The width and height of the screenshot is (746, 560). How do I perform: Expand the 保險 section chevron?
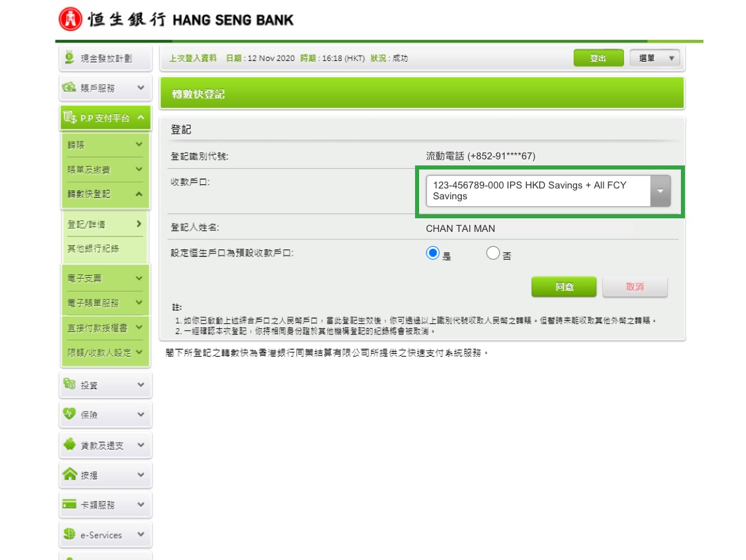[x=141, y=414]
